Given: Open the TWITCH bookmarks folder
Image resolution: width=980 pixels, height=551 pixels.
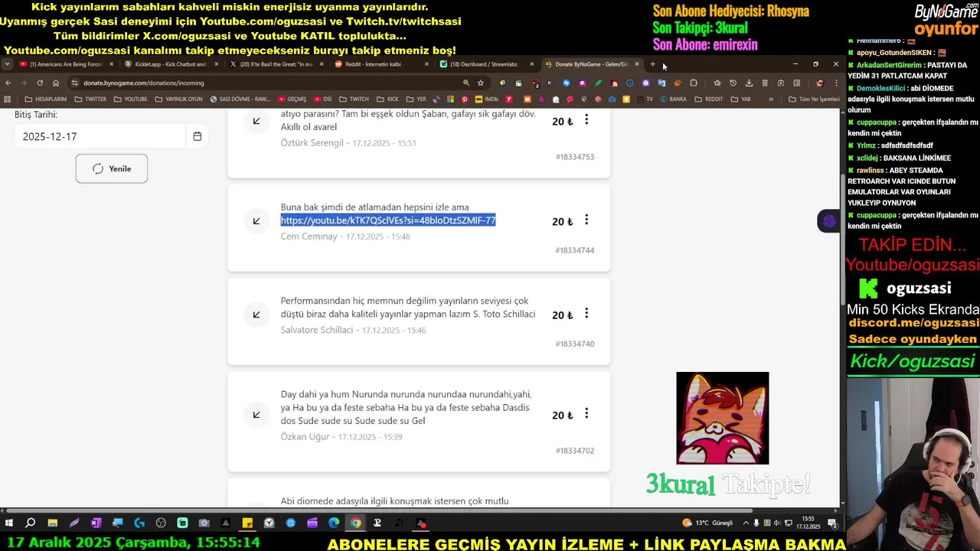Looking at the screenshot, I should click(x=354, y=99).
